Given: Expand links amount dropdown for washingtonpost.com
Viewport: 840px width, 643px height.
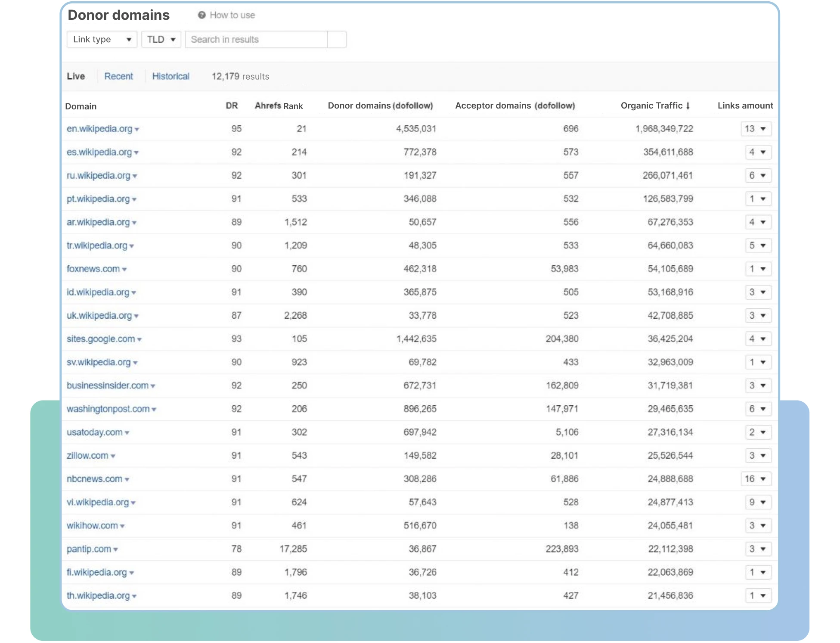Looking at the screenshot, I should [x=758, y=409].
